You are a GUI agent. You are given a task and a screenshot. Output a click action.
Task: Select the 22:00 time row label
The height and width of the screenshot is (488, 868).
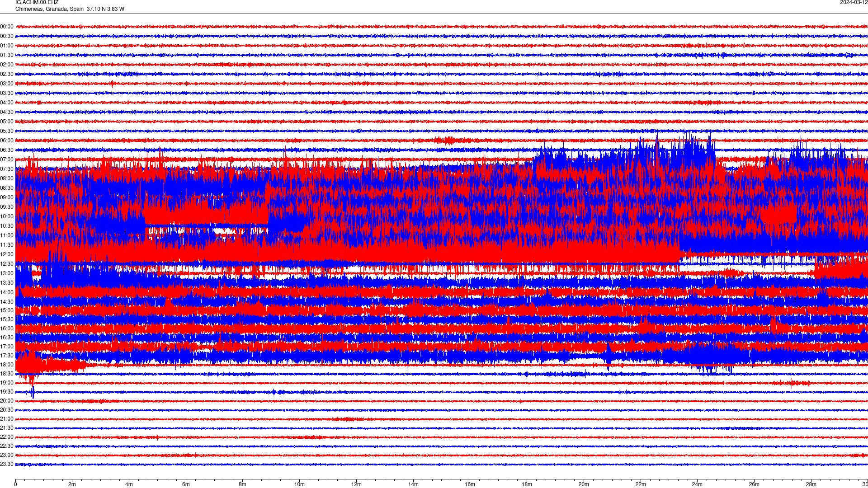pyautogui.click(x=7, y=437)
